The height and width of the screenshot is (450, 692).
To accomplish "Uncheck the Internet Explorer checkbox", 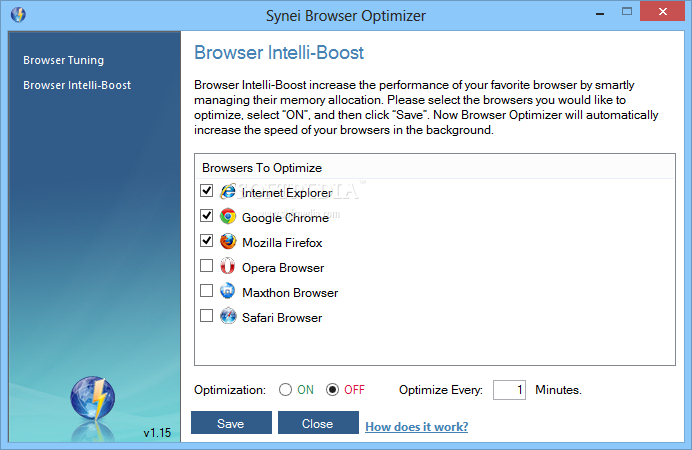I will coord(207,191).
